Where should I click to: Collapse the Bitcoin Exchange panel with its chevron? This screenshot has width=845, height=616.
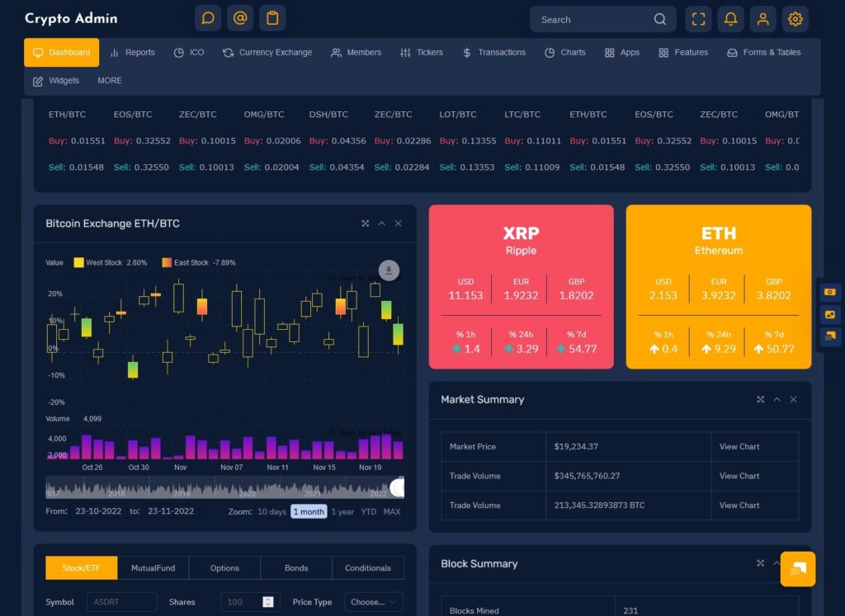[381, 223]
